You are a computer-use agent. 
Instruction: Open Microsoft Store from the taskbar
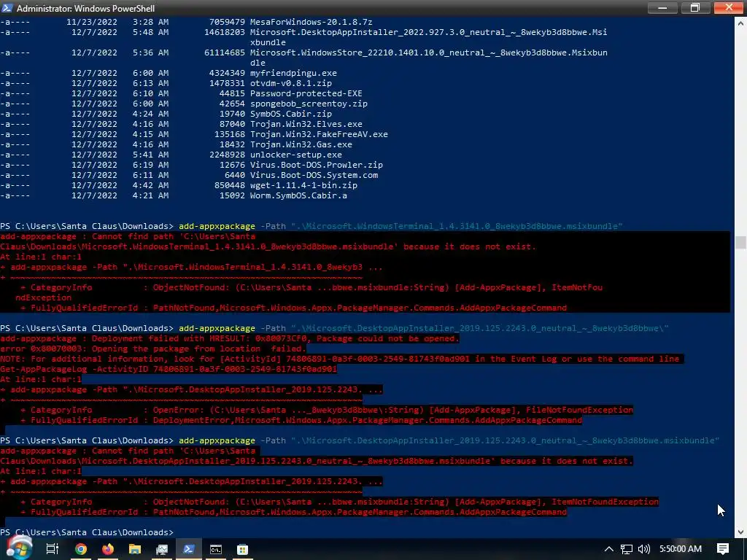(242, 549)
